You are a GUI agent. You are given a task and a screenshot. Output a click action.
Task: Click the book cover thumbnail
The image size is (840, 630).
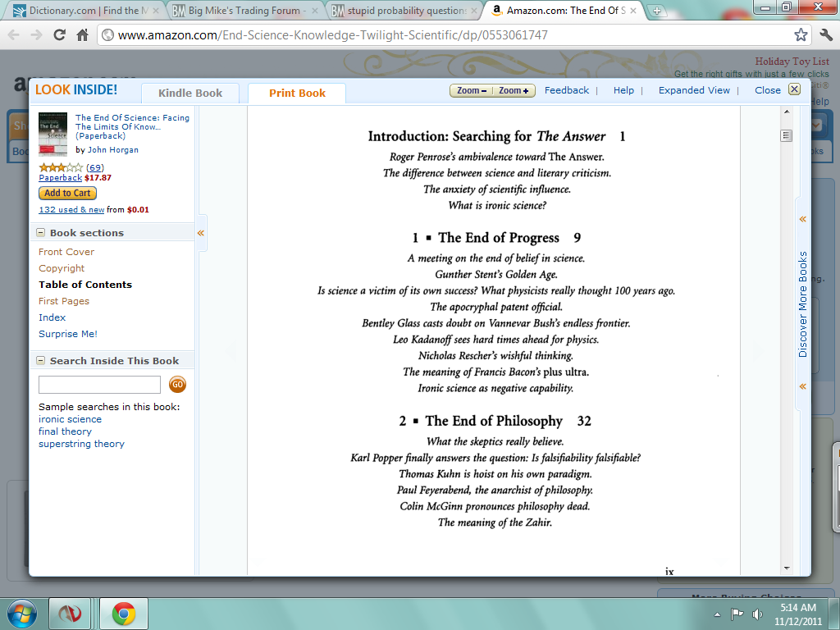pos(53,135)
